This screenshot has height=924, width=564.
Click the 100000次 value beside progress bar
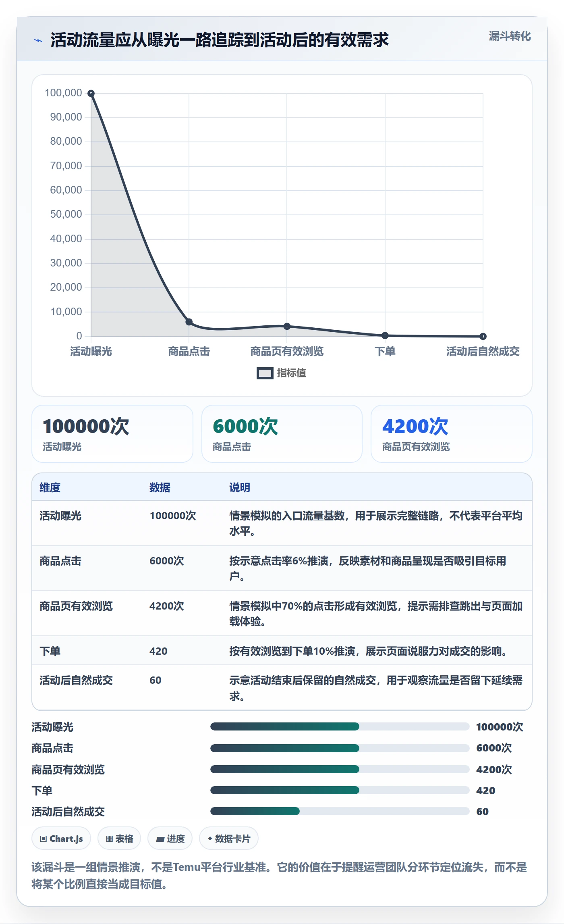point(500,727)
